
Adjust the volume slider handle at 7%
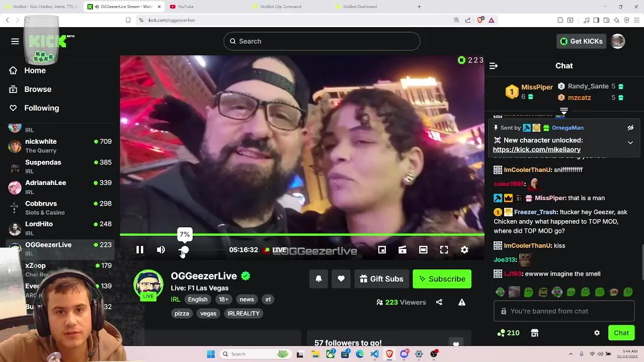click(184, 250)
